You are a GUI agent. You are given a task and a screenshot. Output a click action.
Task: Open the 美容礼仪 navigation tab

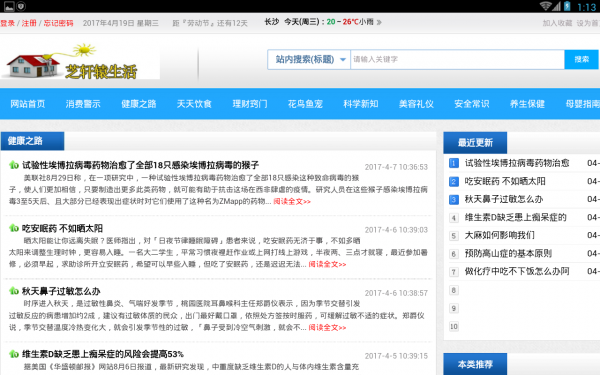[x=416, y=104]
